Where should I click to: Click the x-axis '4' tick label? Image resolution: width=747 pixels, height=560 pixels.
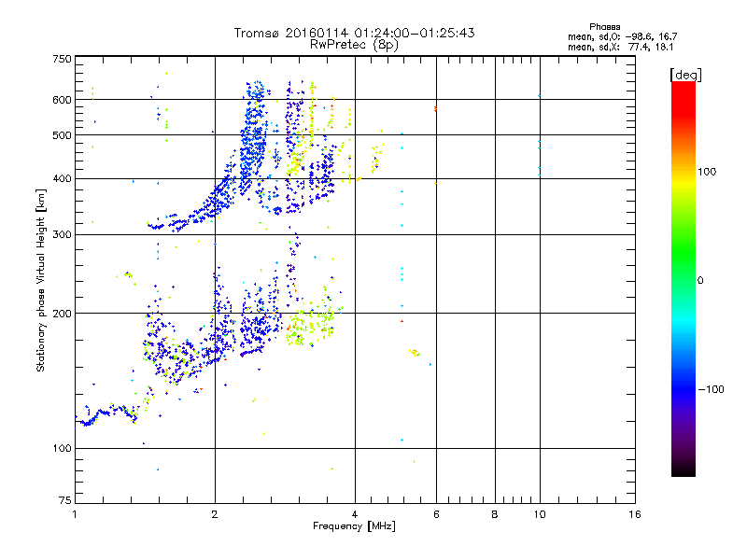(x=355, y=514)
